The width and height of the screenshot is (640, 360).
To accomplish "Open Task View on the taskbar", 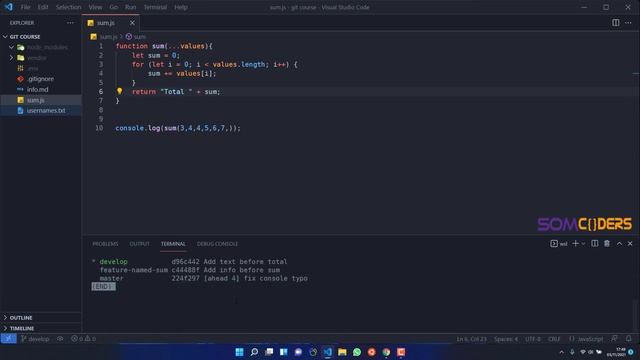I will 269,352.
